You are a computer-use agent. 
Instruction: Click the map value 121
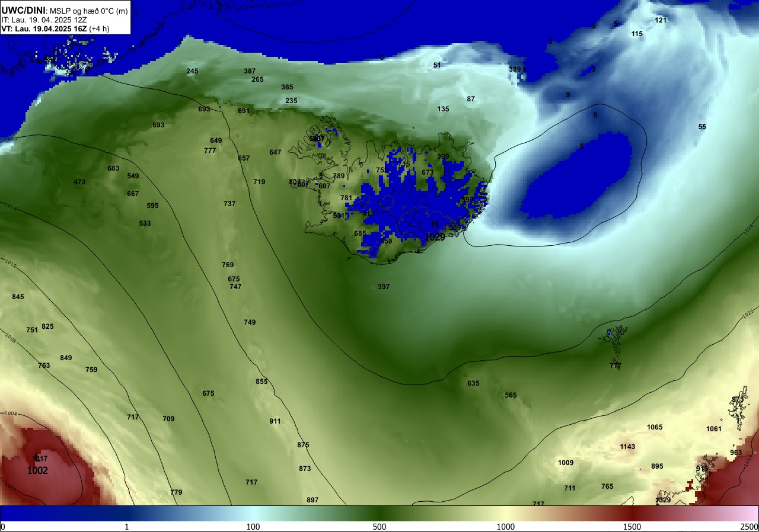[661, 20]
